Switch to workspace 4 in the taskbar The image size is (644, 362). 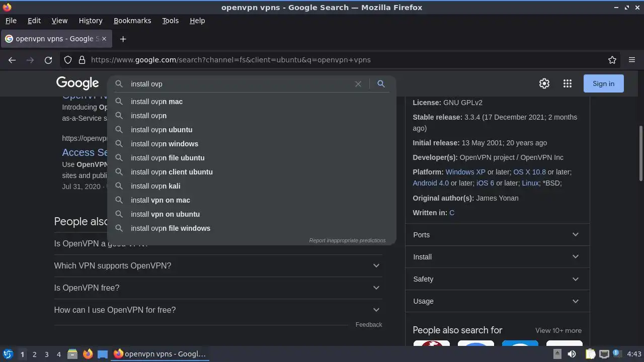click(58, 354)
